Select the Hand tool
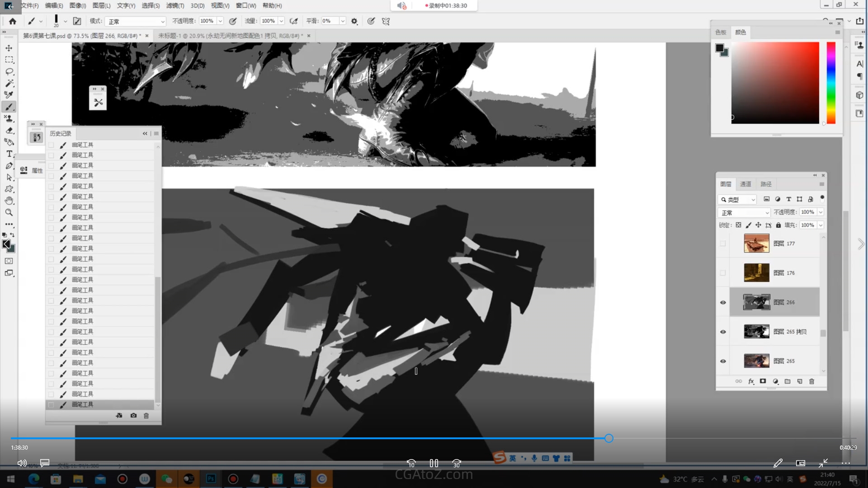This screenshot has height=488, width=868. (9, 201)
